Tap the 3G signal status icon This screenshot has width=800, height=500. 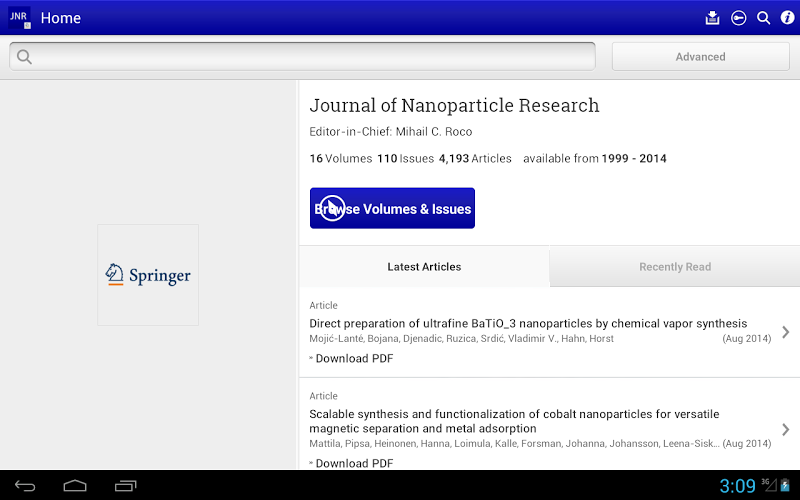769,484
